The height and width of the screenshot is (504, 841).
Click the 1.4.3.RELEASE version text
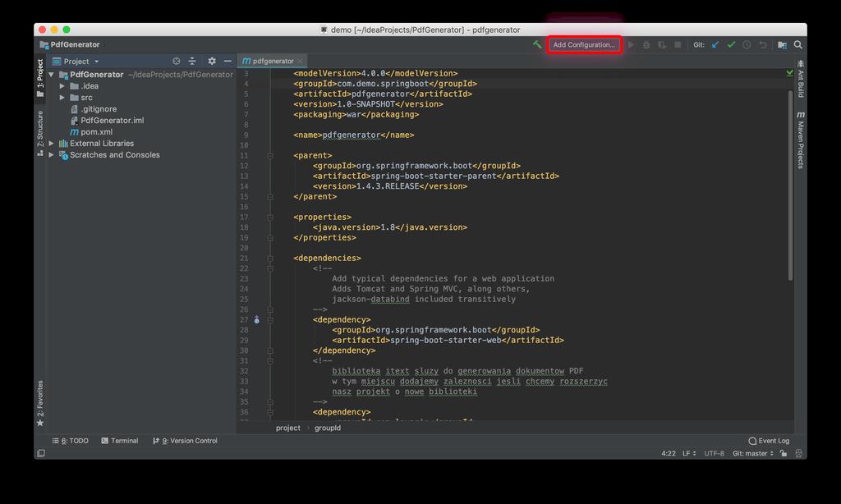[388, 186]
